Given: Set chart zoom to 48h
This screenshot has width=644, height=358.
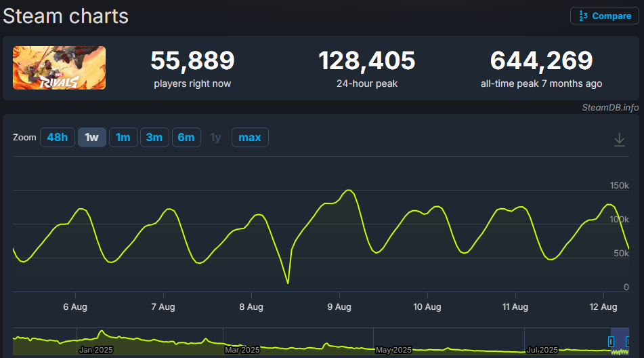Looking at the screenshot, I should click(58, 137).
